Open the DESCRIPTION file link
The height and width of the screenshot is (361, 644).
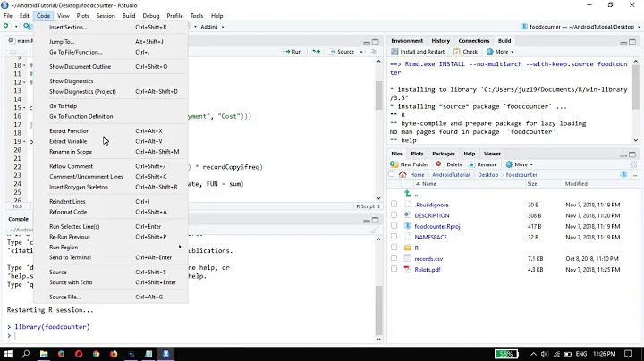(x=432, y=215)
